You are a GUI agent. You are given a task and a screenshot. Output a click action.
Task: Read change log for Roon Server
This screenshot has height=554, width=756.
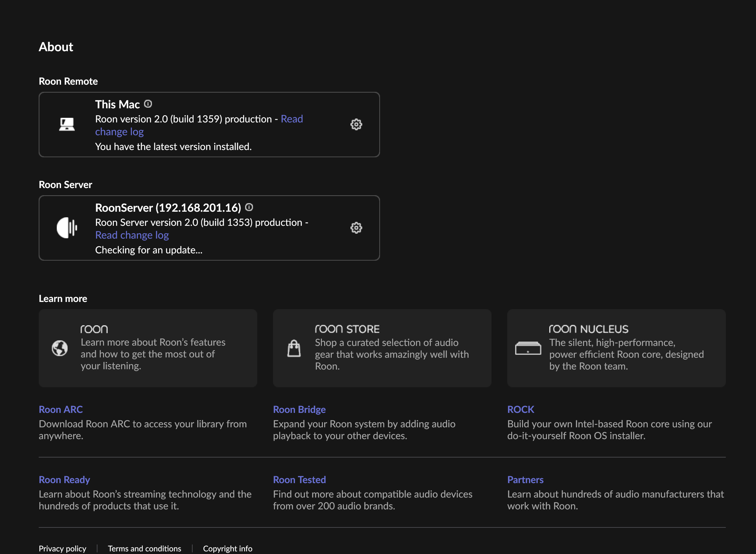[x=132, y=235]
